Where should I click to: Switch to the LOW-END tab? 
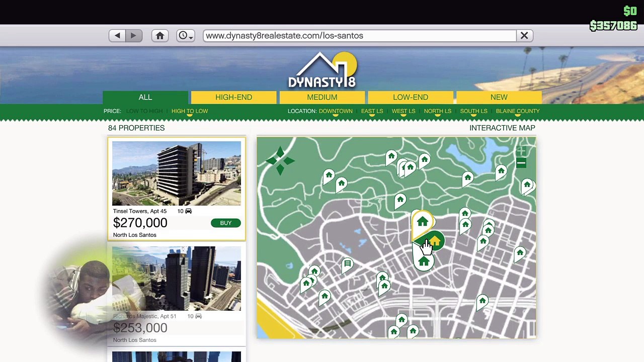411,97
